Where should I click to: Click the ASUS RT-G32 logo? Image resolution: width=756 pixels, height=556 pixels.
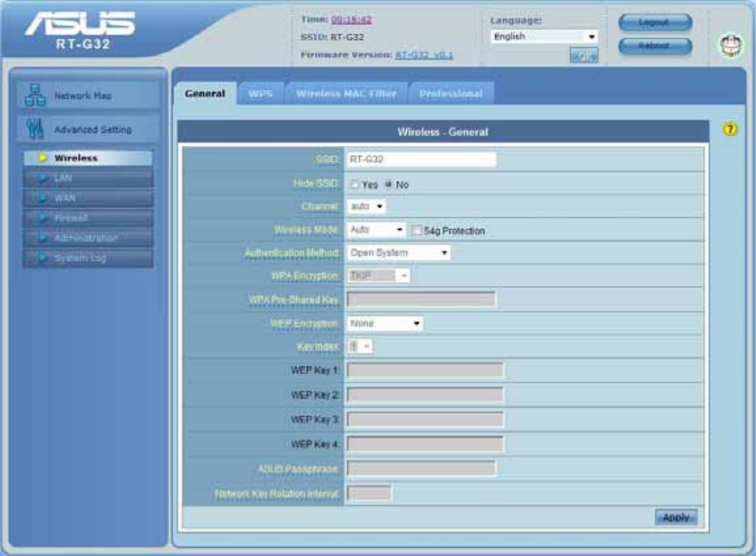coord(81,30)
